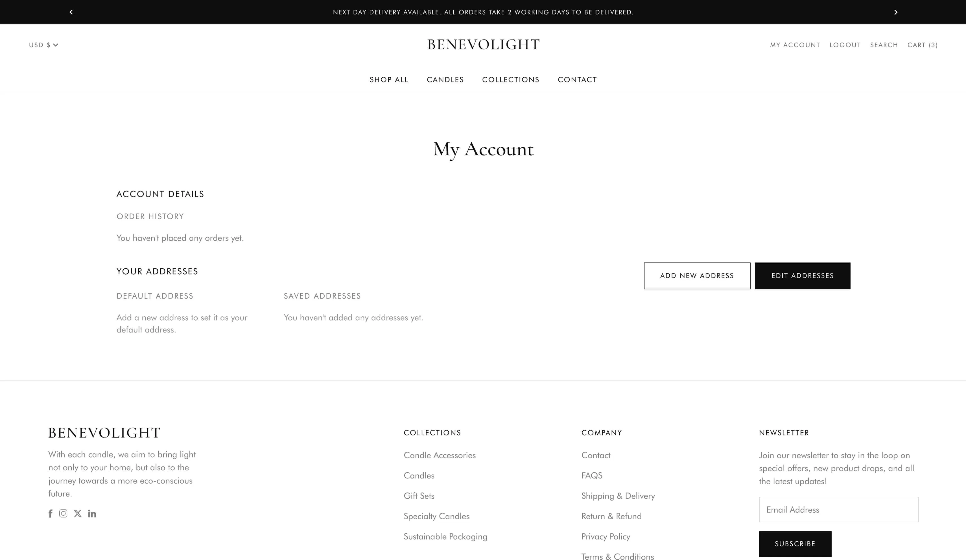Image resolution: width=966 pixels, height=560 pixels.
Task: Click the 'My Account' page heading
Action: pos(483,150)
